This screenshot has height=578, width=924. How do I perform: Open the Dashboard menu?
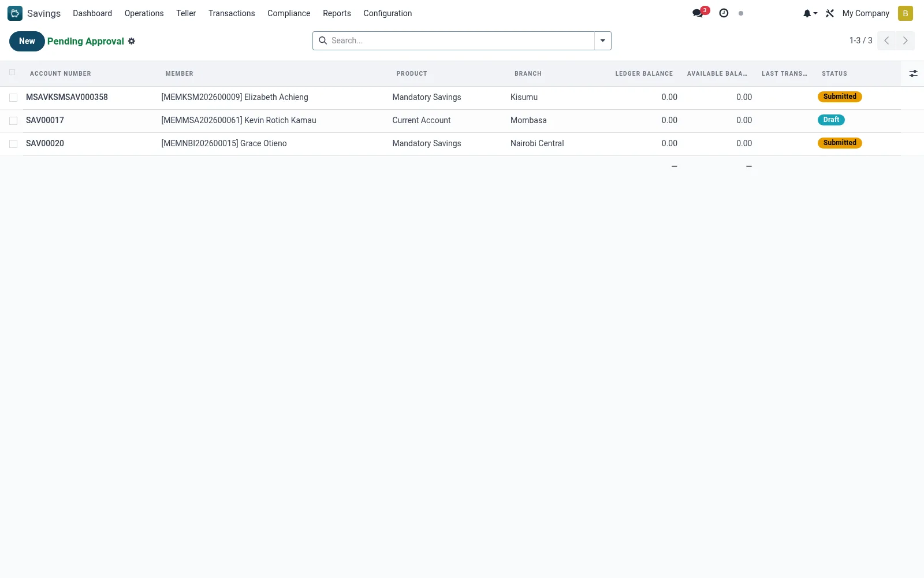92,13
